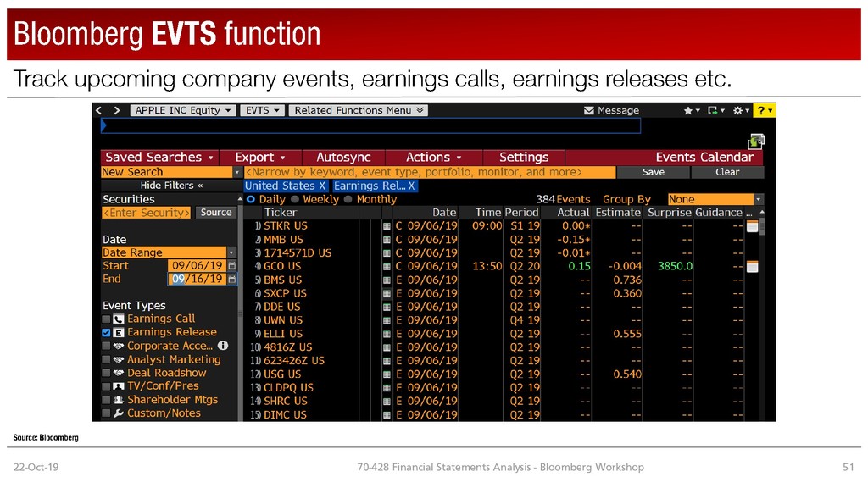Go back with the left arrow
The image size is (868, 488).
(99, 110)
